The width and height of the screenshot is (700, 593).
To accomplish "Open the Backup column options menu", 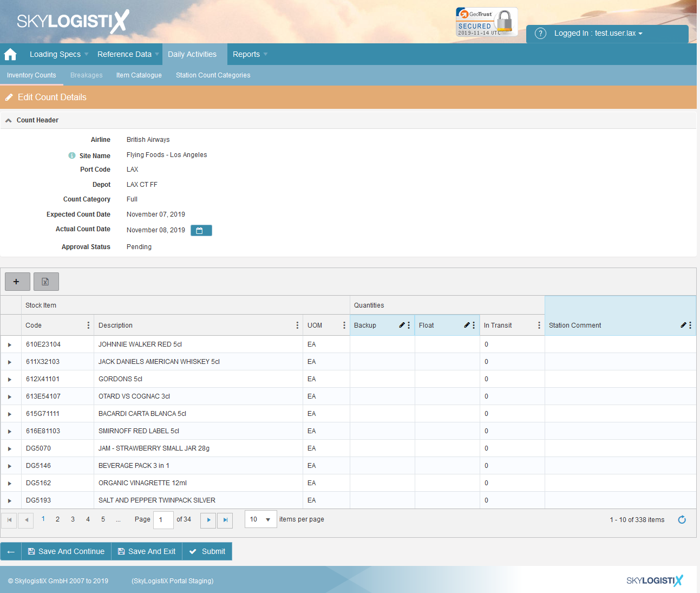I will (409, 325).
